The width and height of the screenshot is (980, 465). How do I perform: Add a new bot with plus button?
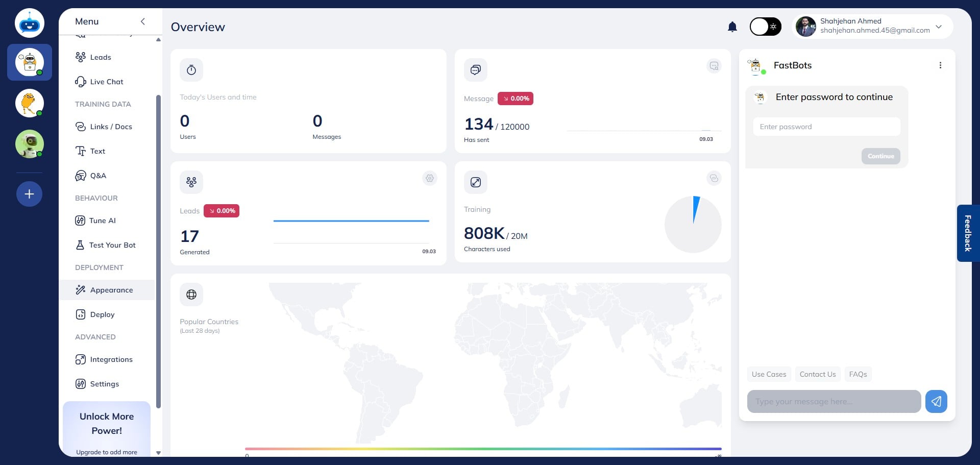[30, 194]
